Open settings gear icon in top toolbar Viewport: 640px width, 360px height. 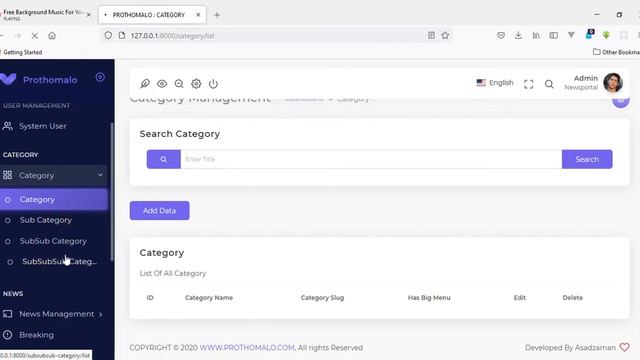pyautogui.click(x=196, y=84)
